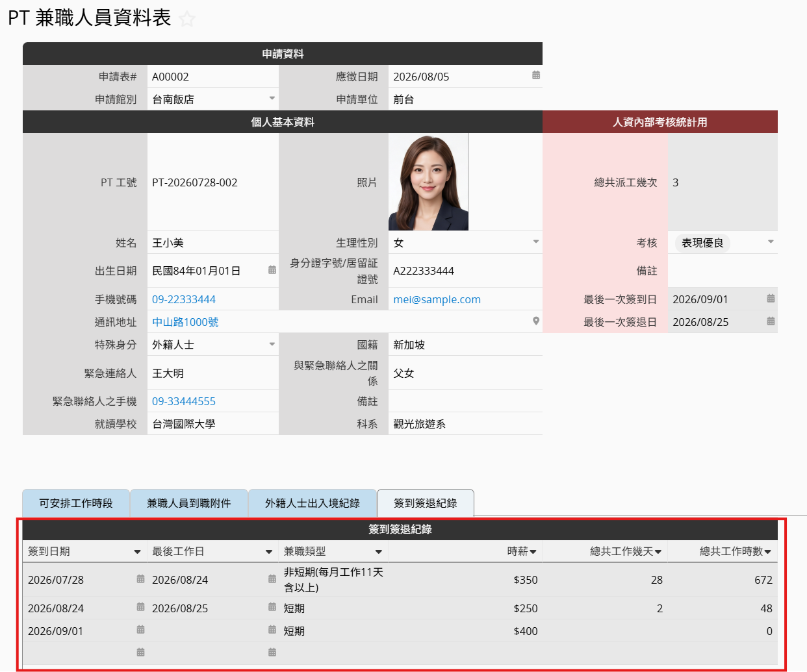Sort by the 簽到日期 column arrow
807x672 pixels.
[x=137, y=552]
